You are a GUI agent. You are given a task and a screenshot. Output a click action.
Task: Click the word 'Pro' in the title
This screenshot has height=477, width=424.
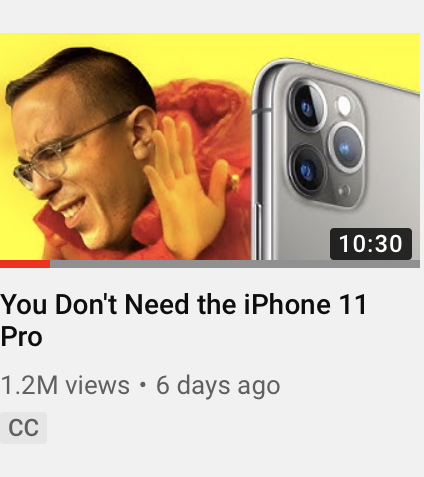(x=21, y=337)
